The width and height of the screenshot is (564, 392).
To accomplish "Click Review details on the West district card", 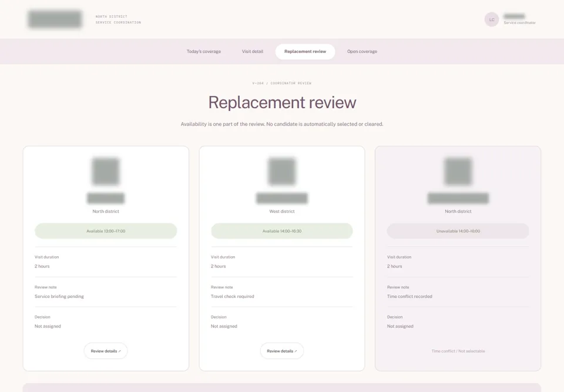I will [281, 351].
